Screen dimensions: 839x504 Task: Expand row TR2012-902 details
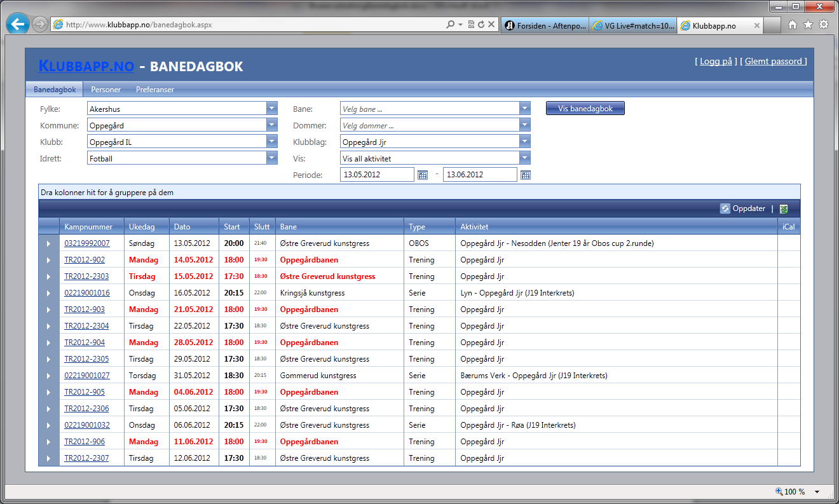(48, 260)
